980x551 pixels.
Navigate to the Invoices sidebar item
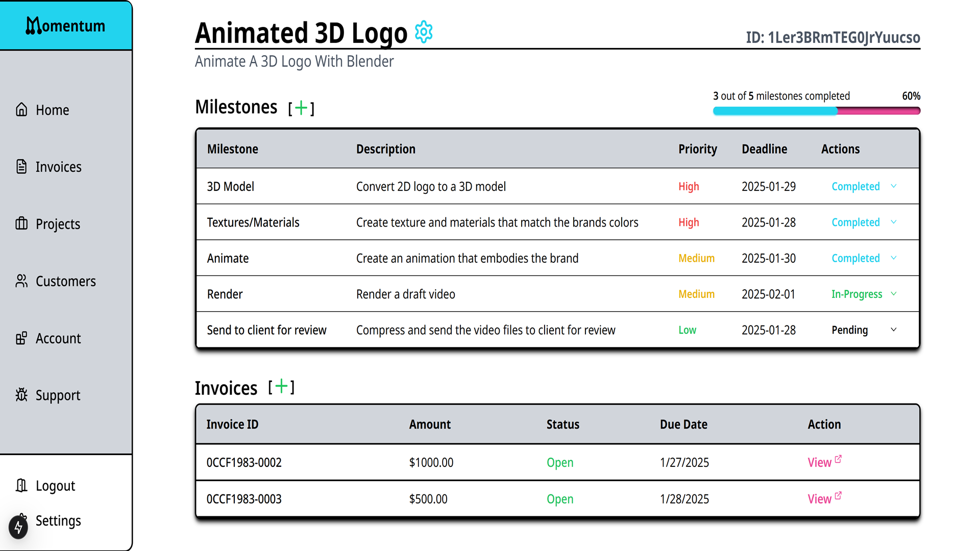58,167
